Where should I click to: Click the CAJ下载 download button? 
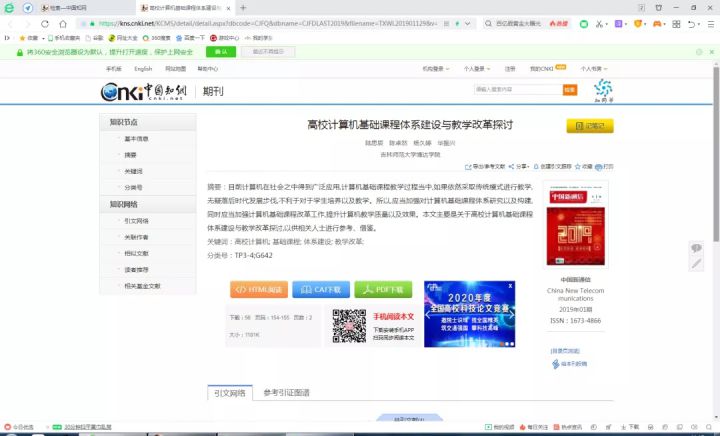[321, 290]
